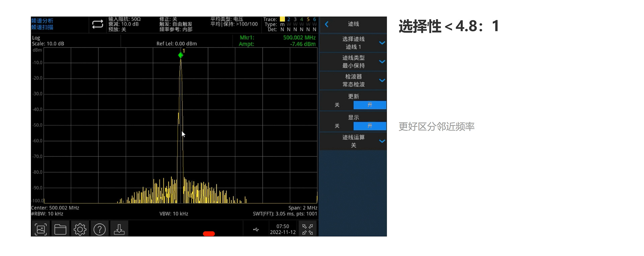This screenshot has width=644, height=256.
Task: Click the Ref Lel: 0.00 dBm readout
Action: click(177, 44)
